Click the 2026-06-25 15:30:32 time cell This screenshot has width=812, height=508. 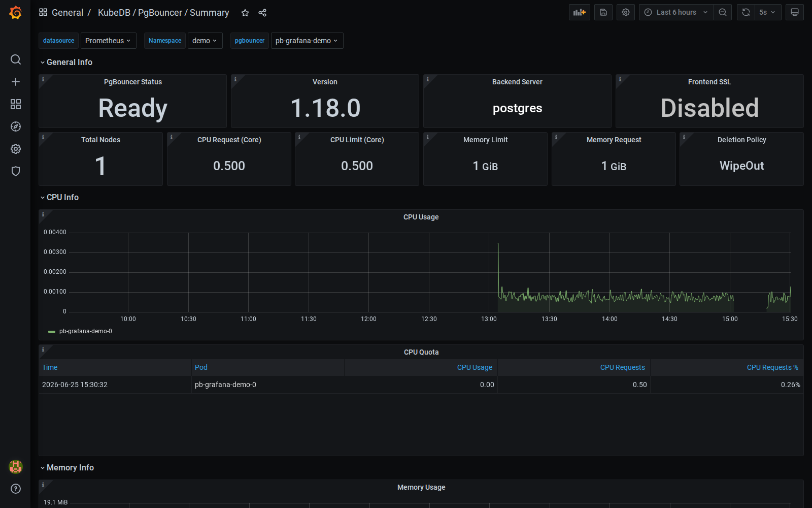tap(115, 385)
